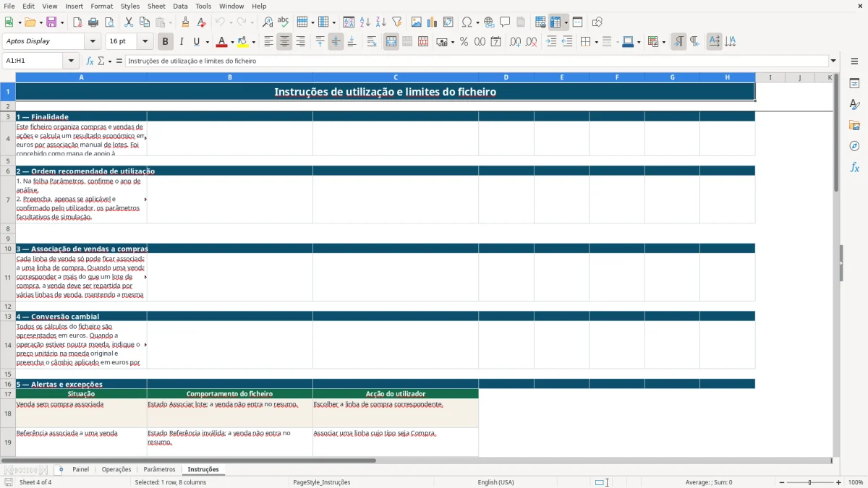
Task: Open the sidebar Properties deck
Action: 854,84
